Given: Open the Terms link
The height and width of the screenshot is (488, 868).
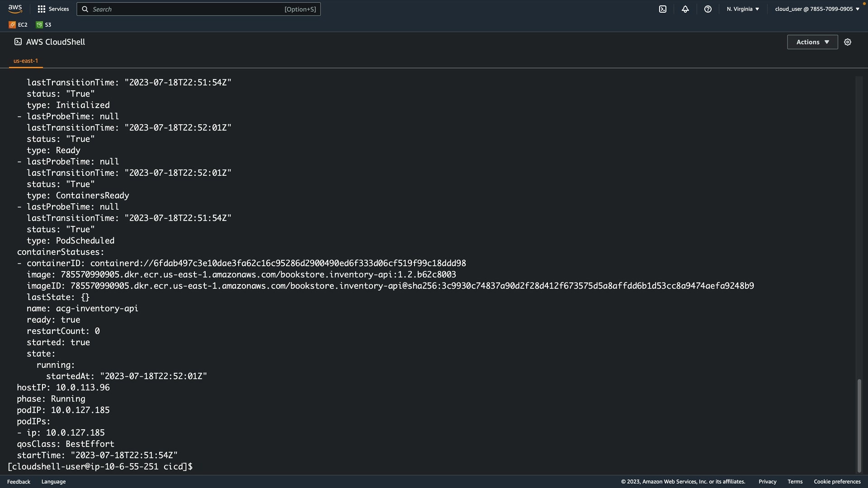Looking at the screenshot, I should pos(795,482).
